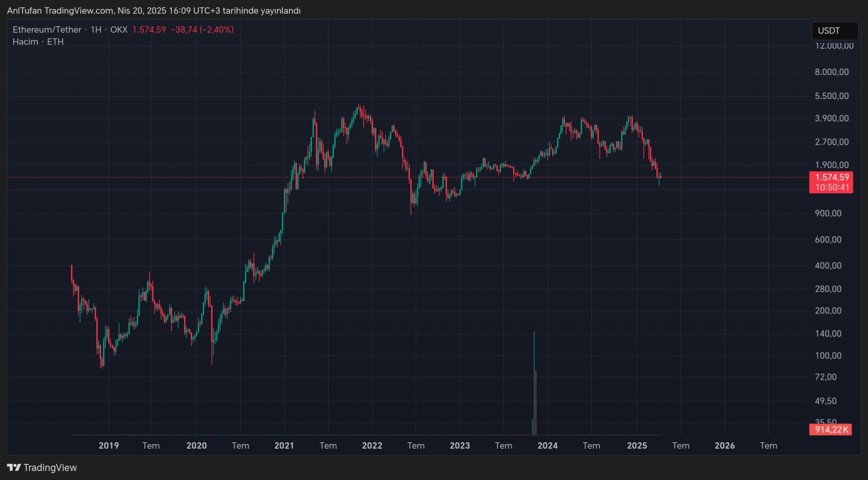Click the 100,00 price scale label
Image resolution: width=868 pixels, height=480 pixels.
[828, 355]
